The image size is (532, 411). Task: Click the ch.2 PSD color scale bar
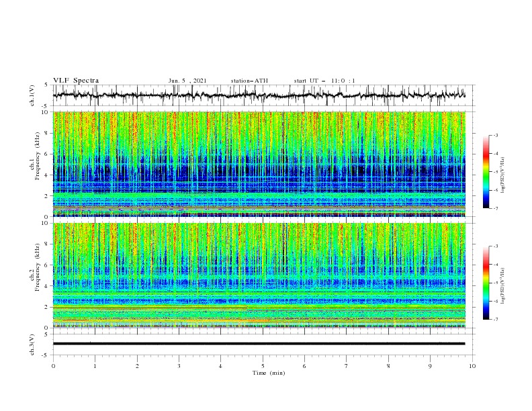pos(486,283)
